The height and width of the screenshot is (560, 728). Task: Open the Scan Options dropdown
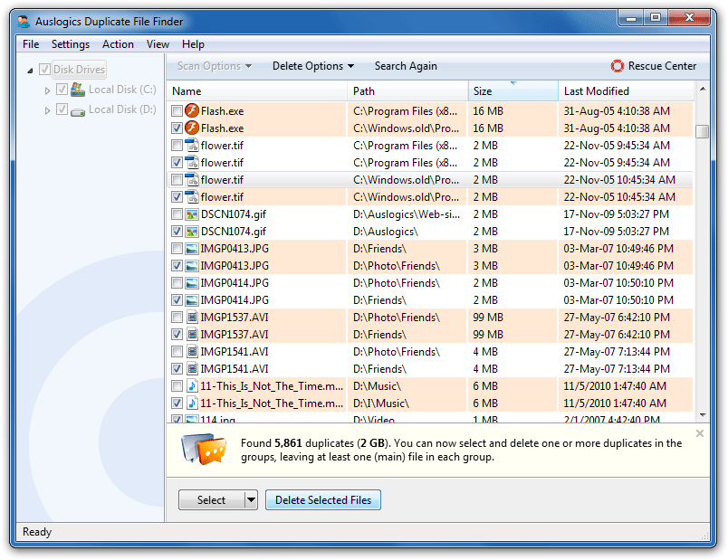[x=215, y=66]
